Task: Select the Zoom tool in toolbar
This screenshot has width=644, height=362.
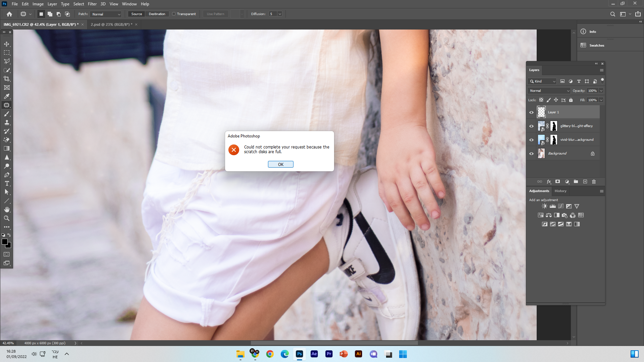Action: coord(7,218)
